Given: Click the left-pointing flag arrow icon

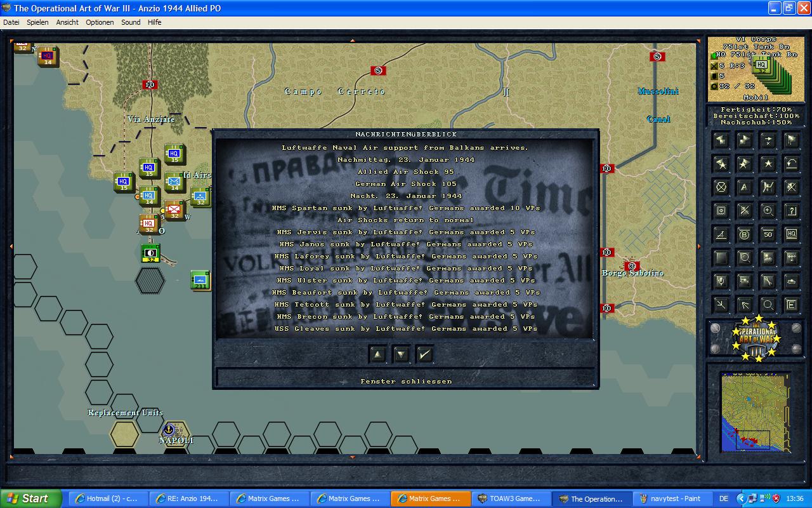Looking at the screenshot, I should coord(721,140).
